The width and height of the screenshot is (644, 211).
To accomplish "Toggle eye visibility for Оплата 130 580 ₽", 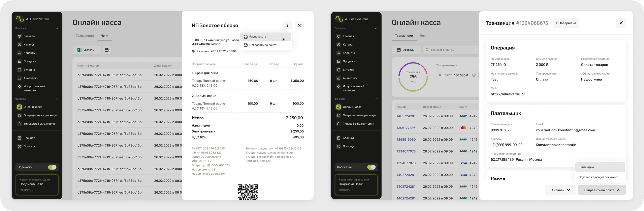I will pos(474,75).
